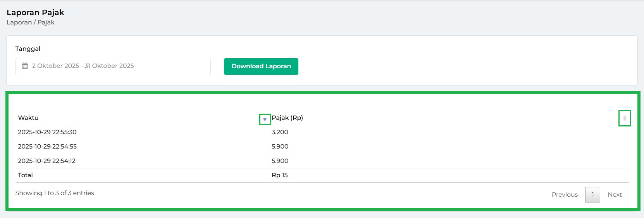This screenshot has width=644, height=218.
Task: Click the Laporan breadcrumb link
Action: point(19,22)
